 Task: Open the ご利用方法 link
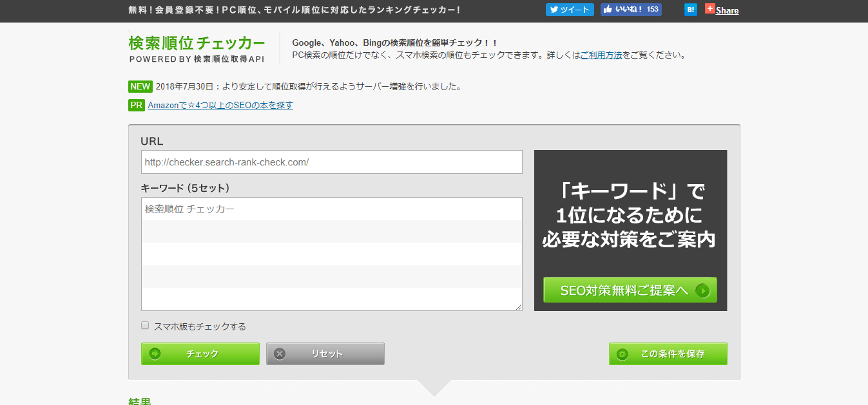pyautogui.click(x=601, y=55)
